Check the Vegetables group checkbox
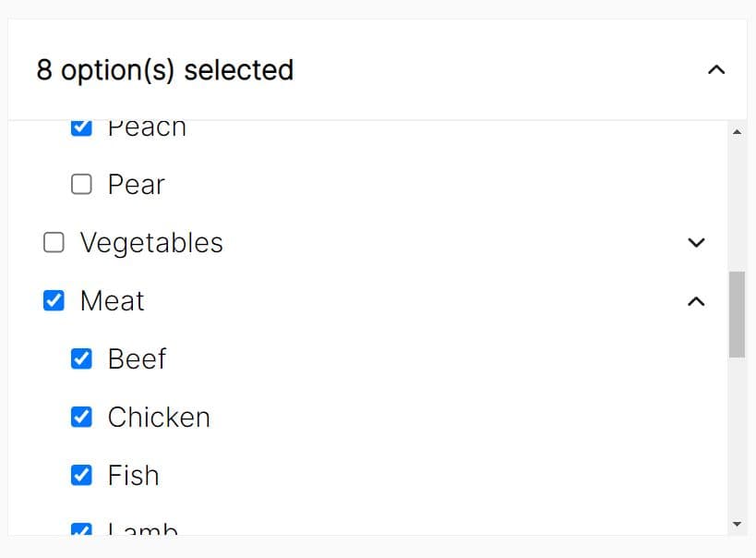 pos(54,243)
